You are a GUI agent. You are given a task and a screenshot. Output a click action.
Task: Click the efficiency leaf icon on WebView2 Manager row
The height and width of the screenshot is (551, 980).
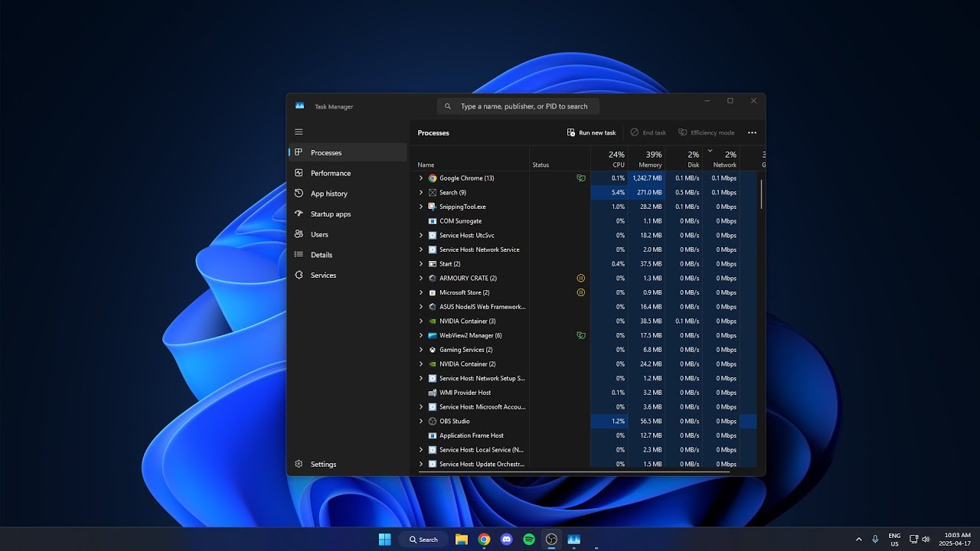pos(581,335)
